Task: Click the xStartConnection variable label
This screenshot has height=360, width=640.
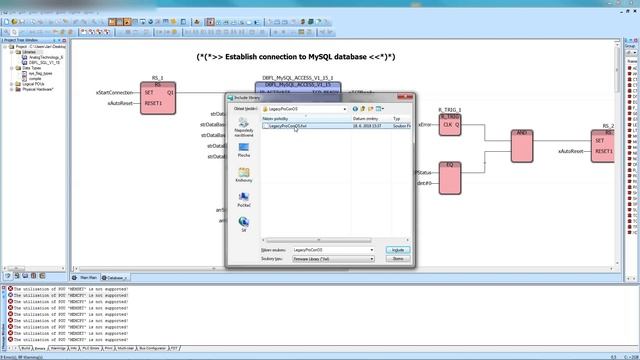Action: [x=114, y=93]
